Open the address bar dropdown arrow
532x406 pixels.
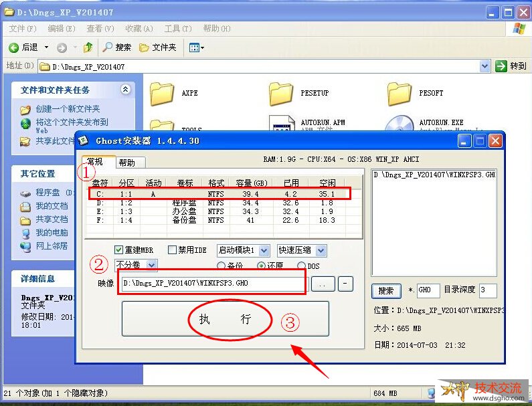(485, 66)
